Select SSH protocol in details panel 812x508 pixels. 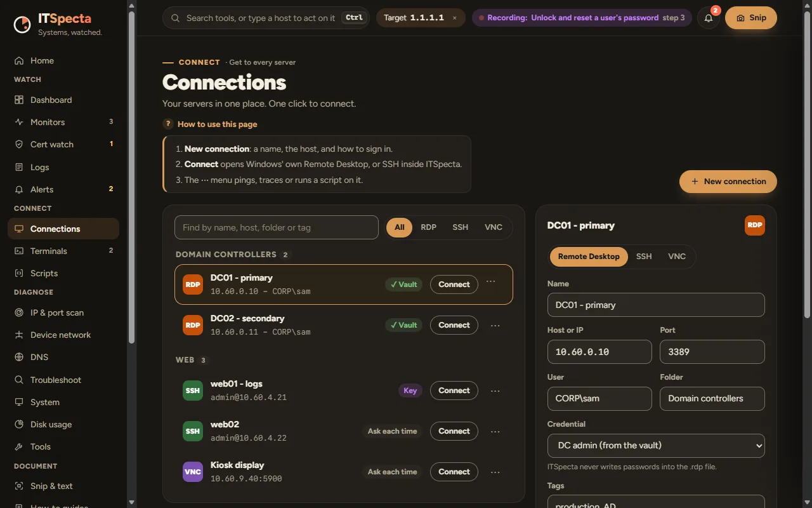644,257
